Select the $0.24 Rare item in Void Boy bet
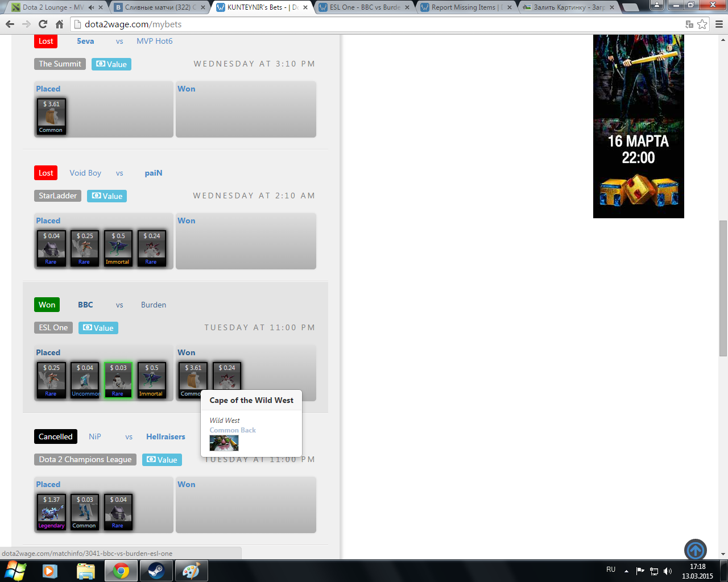Screen dimensions: 728x582 [x=151, y=248]
